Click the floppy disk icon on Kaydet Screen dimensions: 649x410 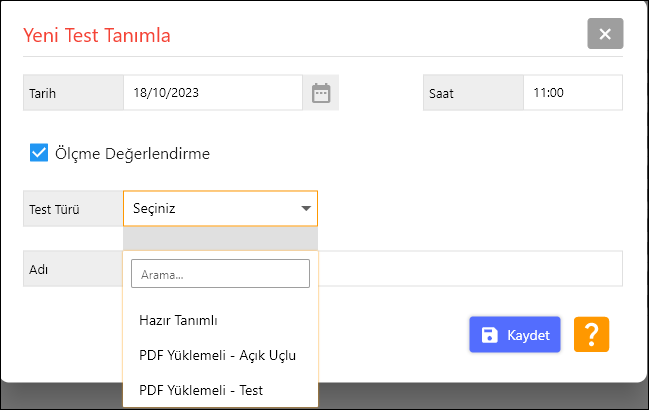[x=490, y=336]
